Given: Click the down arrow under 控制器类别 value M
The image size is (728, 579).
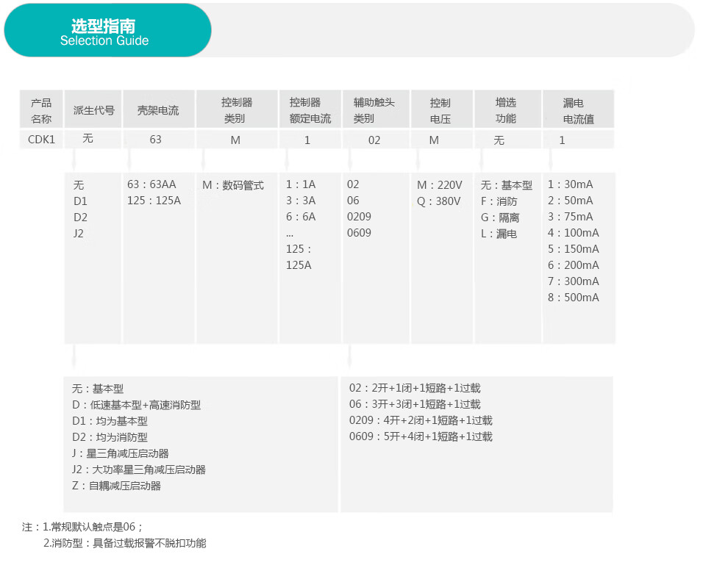Looking at the screenshot, I should (204, 161).
